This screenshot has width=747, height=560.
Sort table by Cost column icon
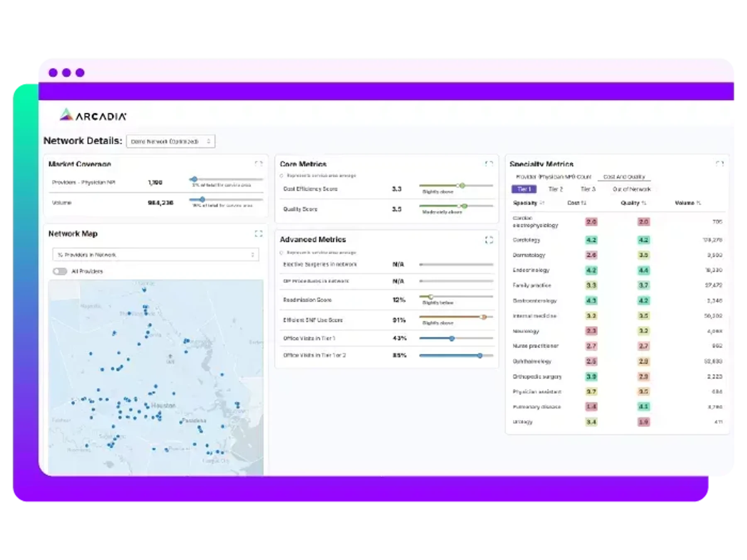click(583, 203)
